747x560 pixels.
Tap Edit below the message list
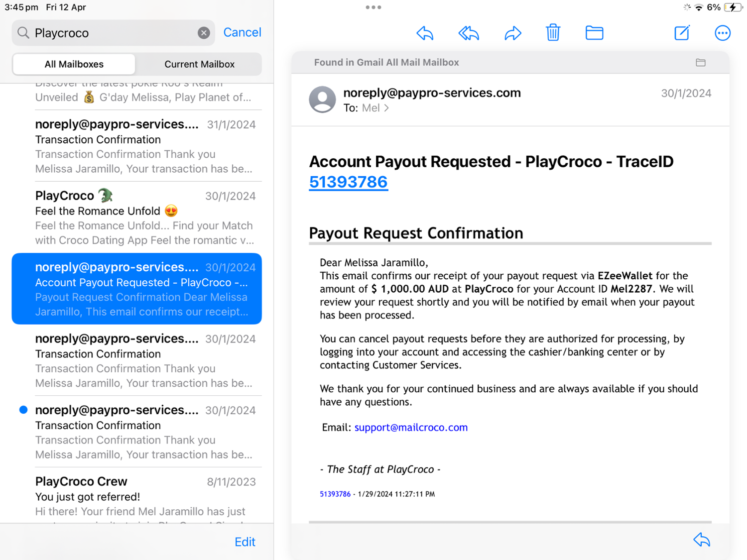coord(245,542)
